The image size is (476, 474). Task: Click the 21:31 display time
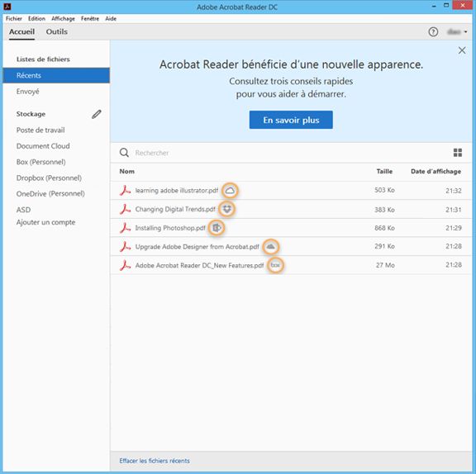[x=454, y=210]
